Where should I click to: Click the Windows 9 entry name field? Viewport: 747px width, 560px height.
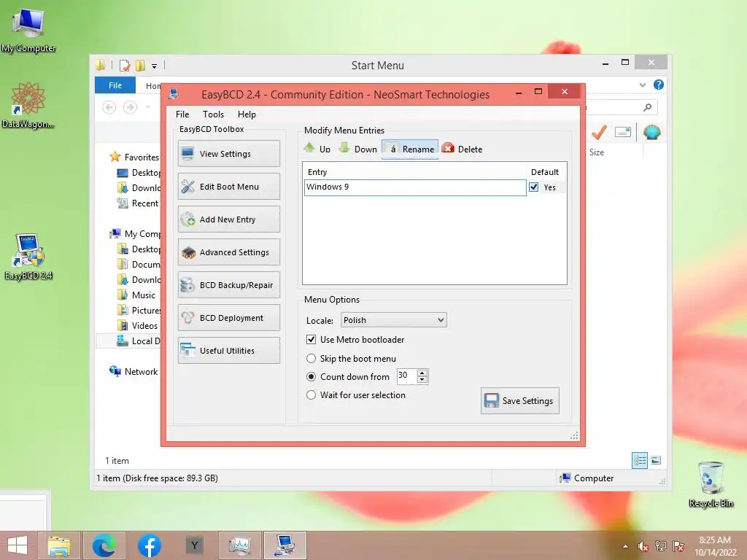[415, 187]
